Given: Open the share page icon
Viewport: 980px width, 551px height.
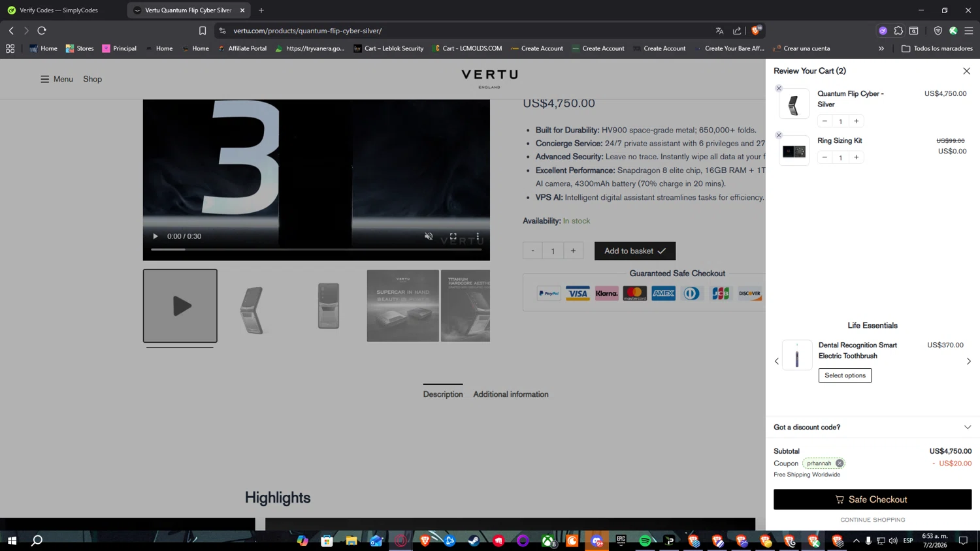Looking at the screenshot, I should click(x=737, y=31).
